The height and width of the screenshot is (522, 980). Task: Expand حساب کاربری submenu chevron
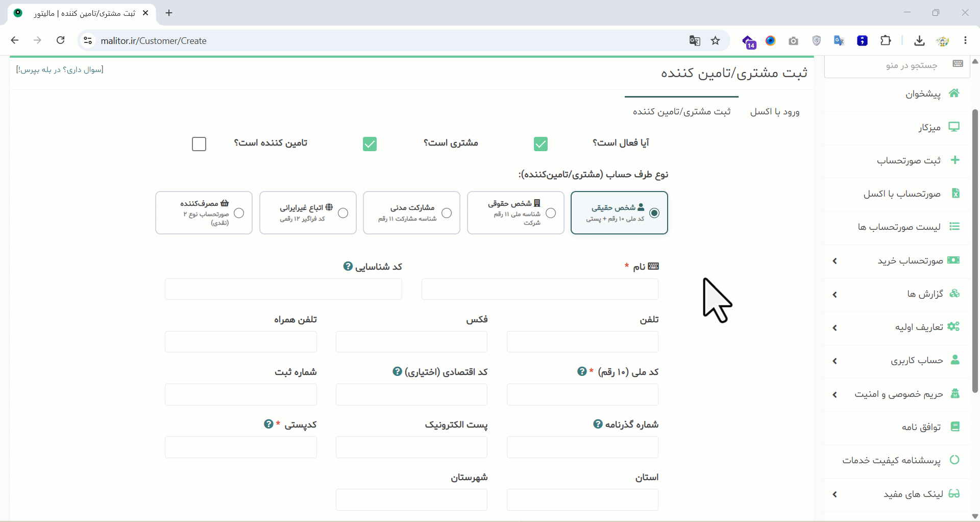tap(835, 361)
